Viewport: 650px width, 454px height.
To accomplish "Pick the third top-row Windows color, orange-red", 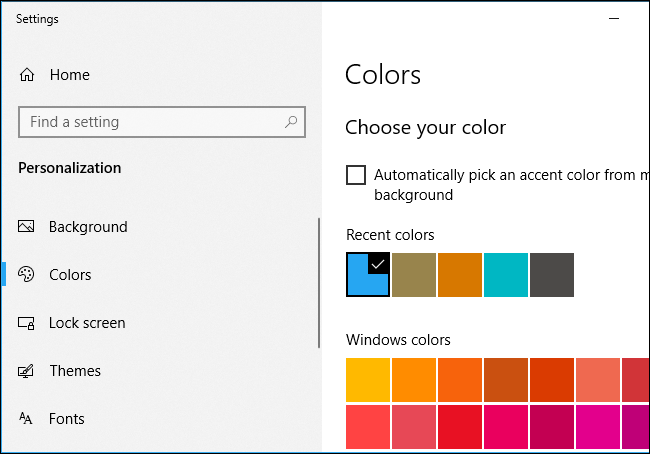I will (460, 380).
